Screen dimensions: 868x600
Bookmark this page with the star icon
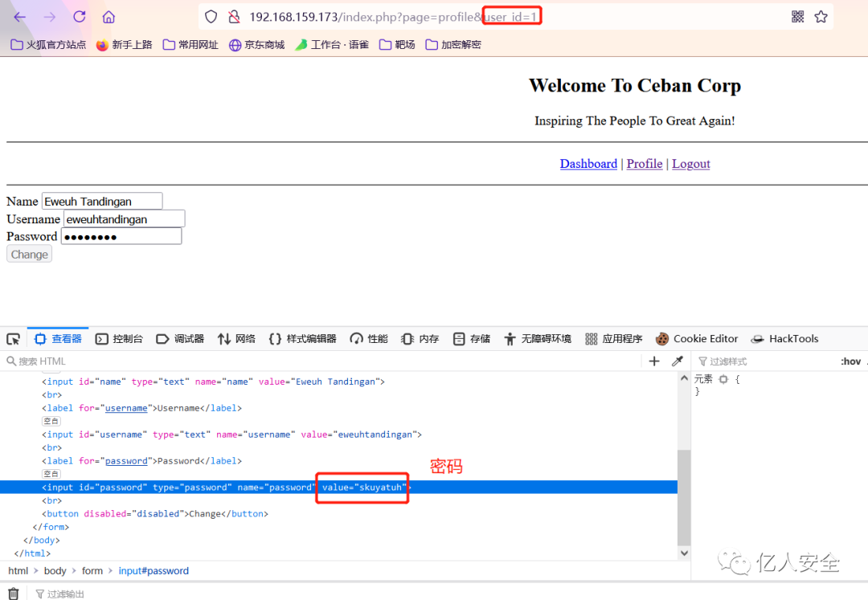[821, 17]
